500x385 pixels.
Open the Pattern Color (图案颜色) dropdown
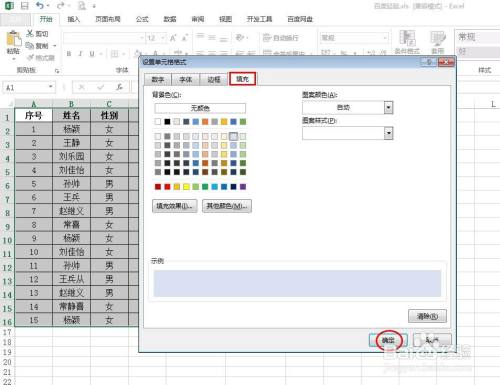[388, 107]
